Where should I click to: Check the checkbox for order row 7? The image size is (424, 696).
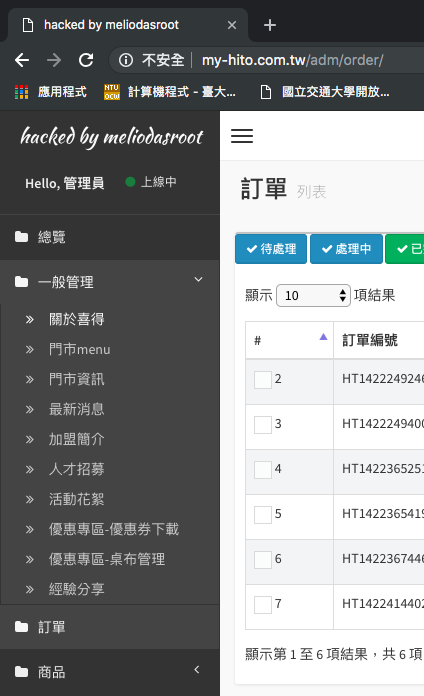pos(263,605)
